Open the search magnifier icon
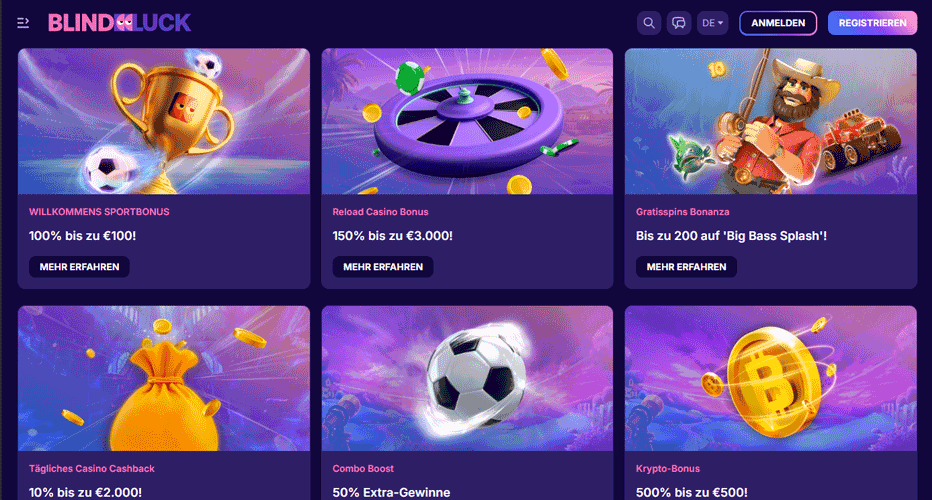 click(x=649, y=23)
